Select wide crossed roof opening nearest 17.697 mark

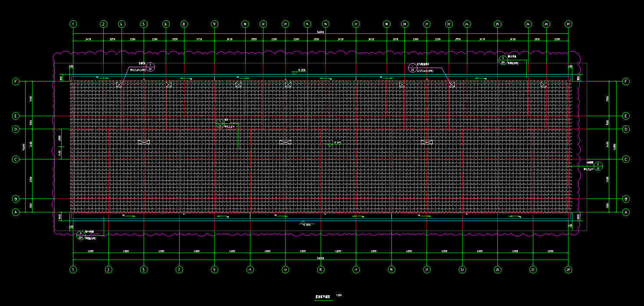(x=285, y=142)
